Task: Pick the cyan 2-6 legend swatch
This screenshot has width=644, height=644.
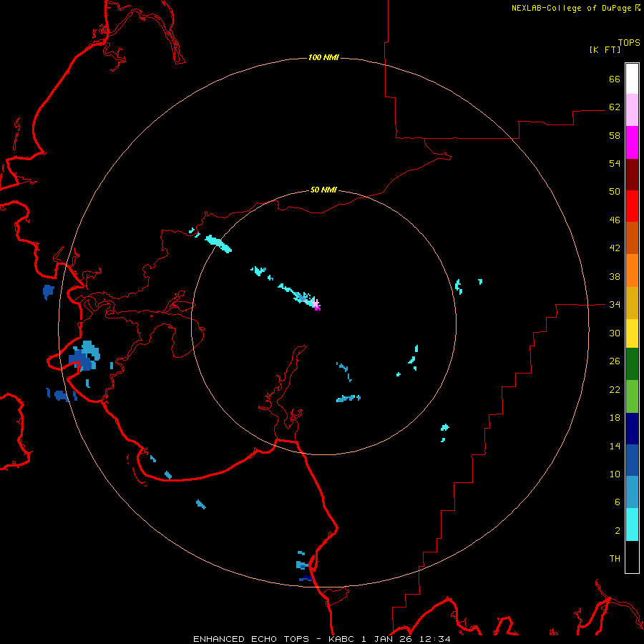Action: coord(632,524)
